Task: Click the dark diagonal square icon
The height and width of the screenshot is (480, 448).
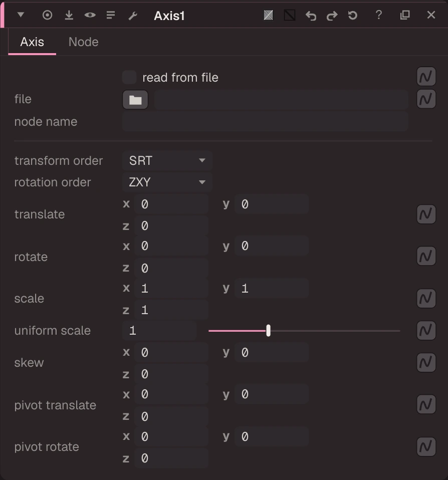Action: [x=289, y=15]
